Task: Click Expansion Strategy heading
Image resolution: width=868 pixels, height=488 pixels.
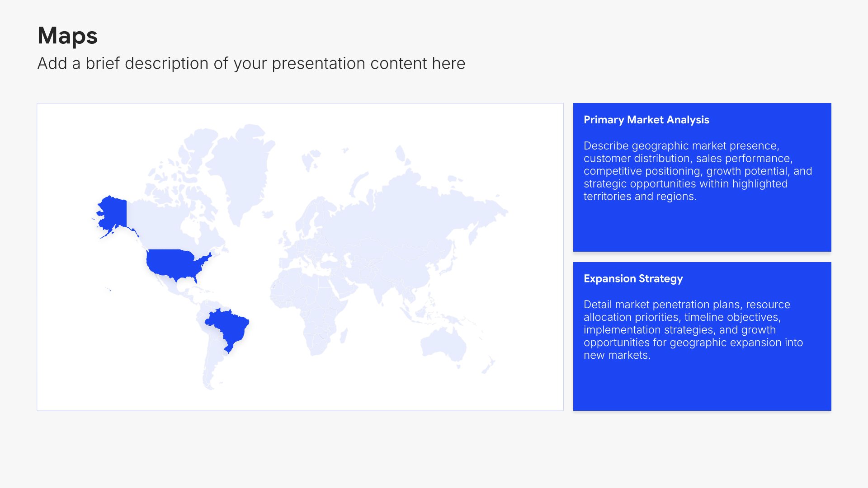Action: [633, 278]
